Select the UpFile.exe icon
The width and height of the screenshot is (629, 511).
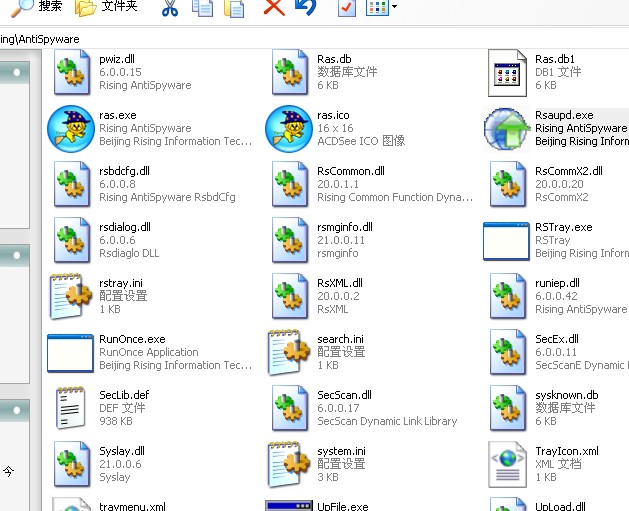tap(289, 505)
